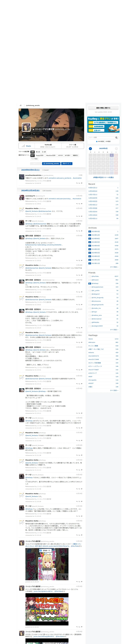Screen dimensions: 138x644
Task: Open the キリトの隣に thumbnail image
Action: pos(47,609)
